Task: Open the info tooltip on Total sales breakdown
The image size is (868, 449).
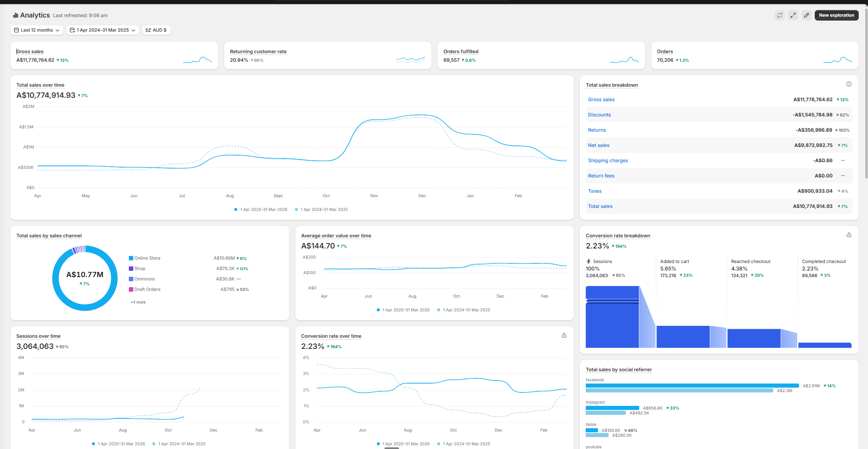Action: 849,84
